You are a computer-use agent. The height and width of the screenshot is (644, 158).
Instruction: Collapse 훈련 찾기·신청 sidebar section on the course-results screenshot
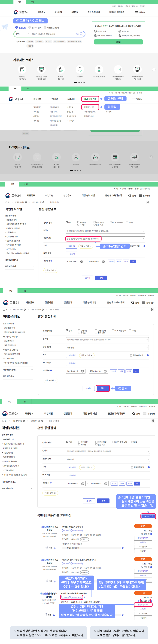tap(31, 435)
